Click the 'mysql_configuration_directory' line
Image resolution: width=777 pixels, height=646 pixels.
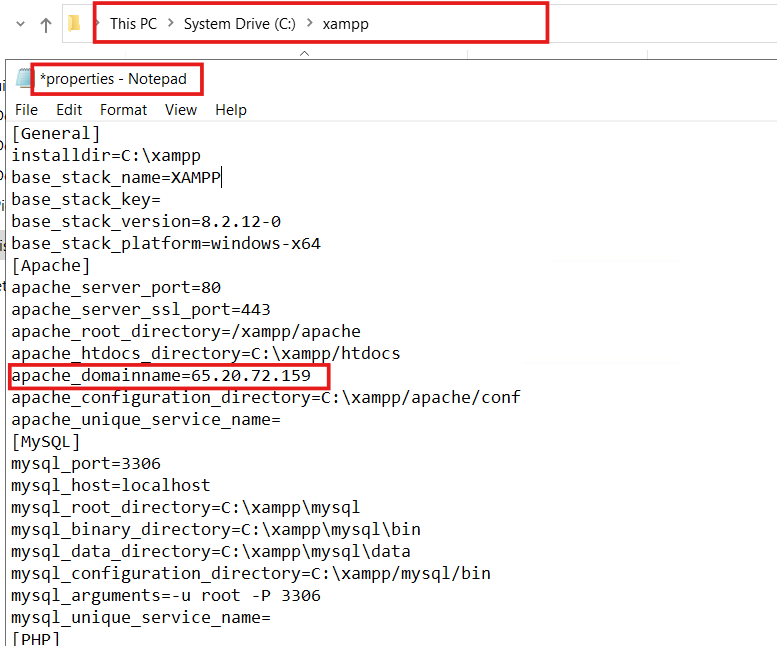click(x=251, y=574)
